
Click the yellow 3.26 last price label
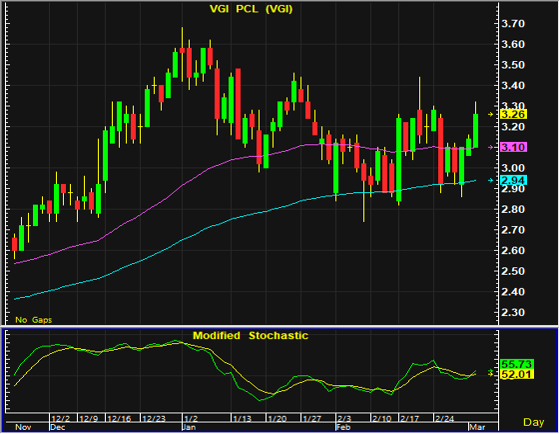(513, 114)
